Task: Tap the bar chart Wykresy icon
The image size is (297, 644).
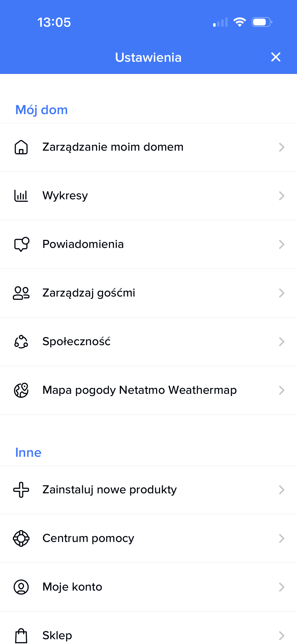Action: pyautogui.click(x=21, y=196)
